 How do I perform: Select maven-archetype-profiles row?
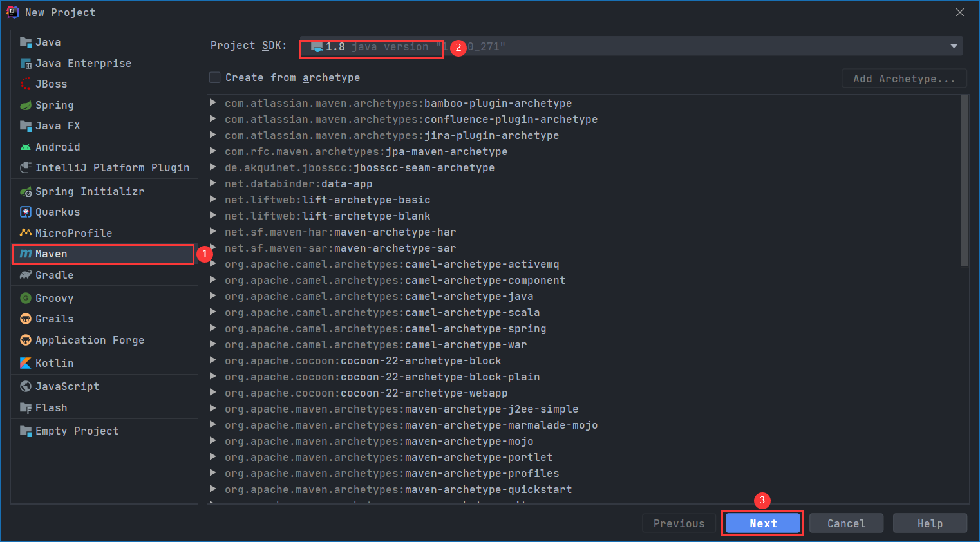585,474
